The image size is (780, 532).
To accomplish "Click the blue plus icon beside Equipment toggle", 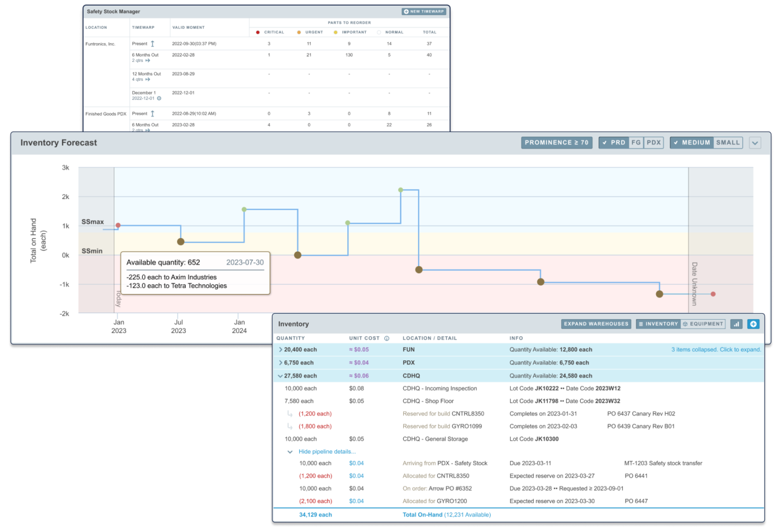I will click(753, 324).
